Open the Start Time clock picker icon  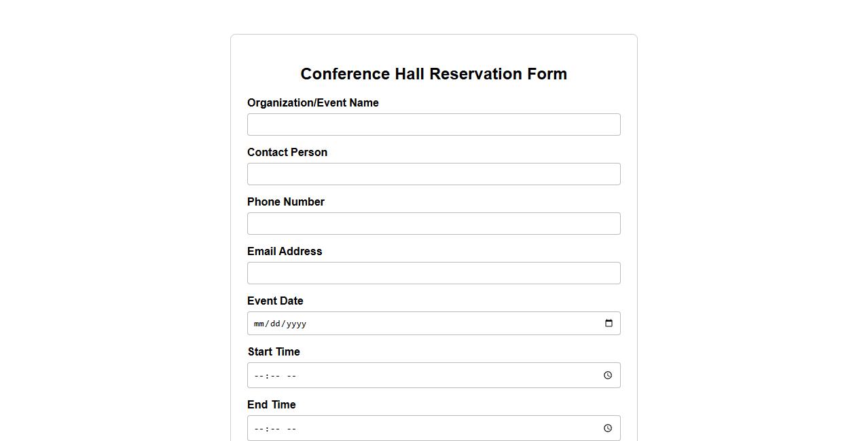[x=607, y=375]
